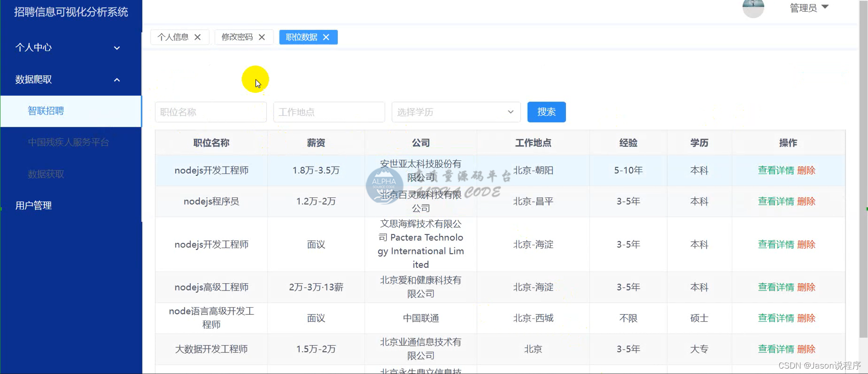
Task: Delete the nodejs程序员 row
Action: tap(806, 201)
